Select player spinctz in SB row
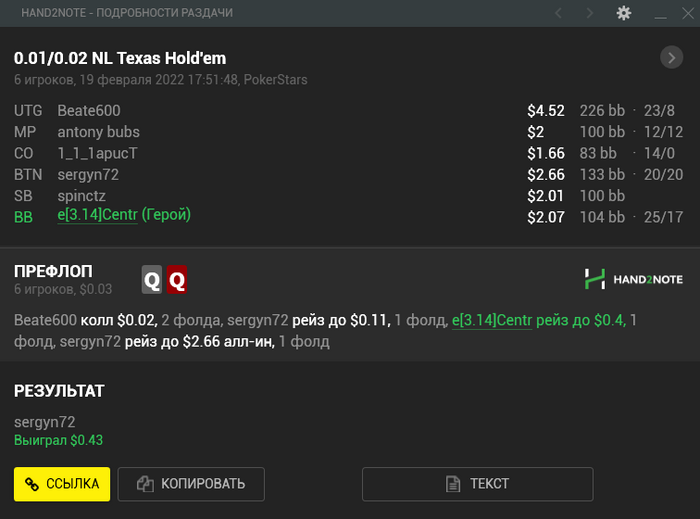Image resolution: width=700 pixels, height=519 pixels. pyautogui.click(x=82, y=196)
